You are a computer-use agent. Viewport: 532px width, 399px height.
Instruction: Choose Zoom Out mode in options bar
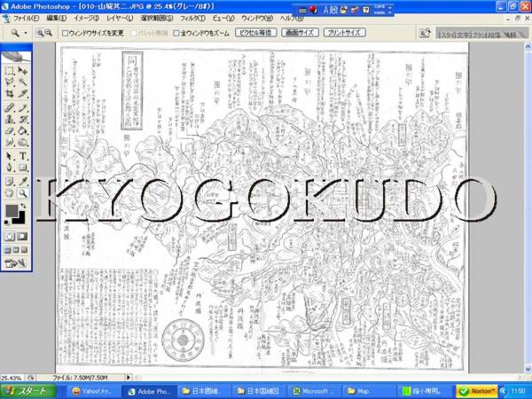[x=49, y=33]
